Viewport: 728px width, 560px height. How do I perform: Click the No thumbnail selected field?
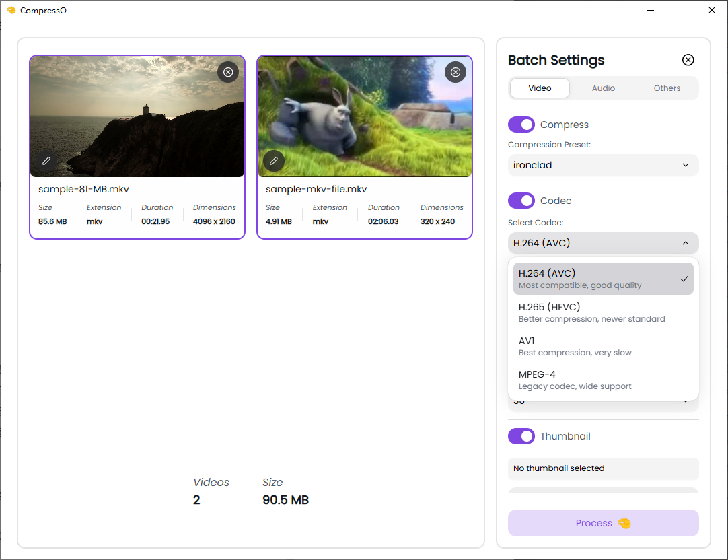(x=603, y=468)
